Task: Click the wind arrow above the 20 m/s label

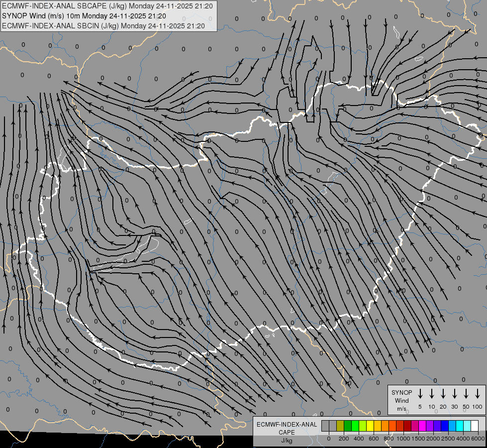Action: [443, 393]
